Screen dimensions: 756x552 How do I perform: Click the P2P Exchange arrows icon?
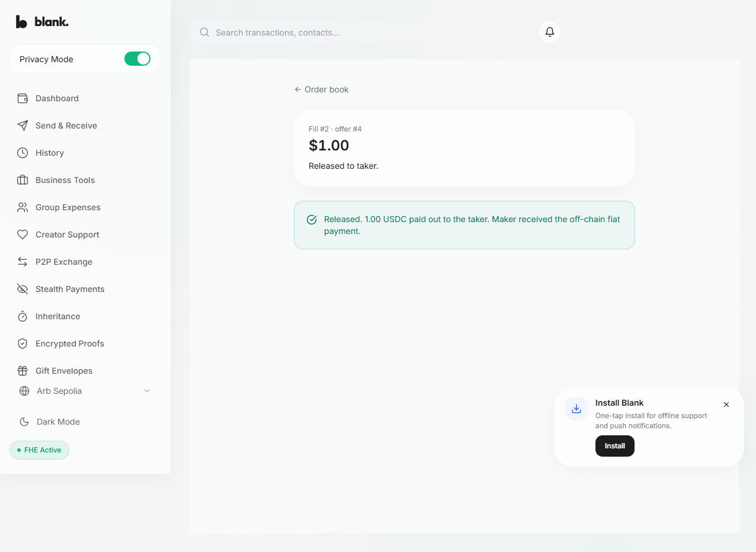[x=23, y=262]
